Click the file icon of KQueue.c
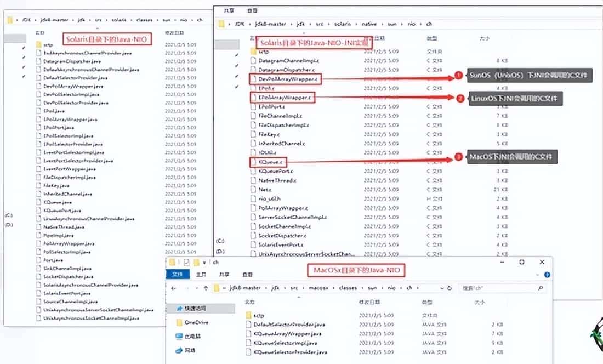This screenshot has width=603, height=364. point(253,162)
